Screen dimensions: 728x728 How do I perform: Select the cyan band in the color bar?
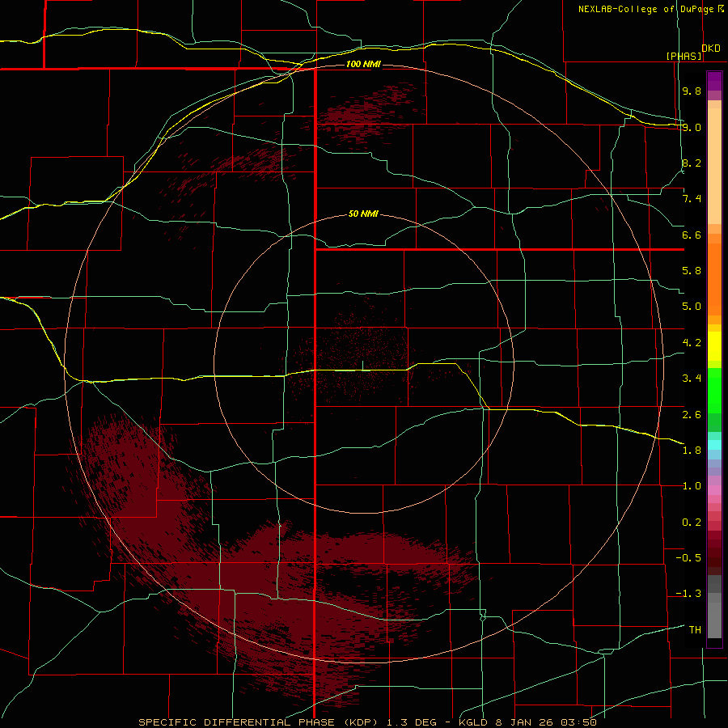[714, 445]
